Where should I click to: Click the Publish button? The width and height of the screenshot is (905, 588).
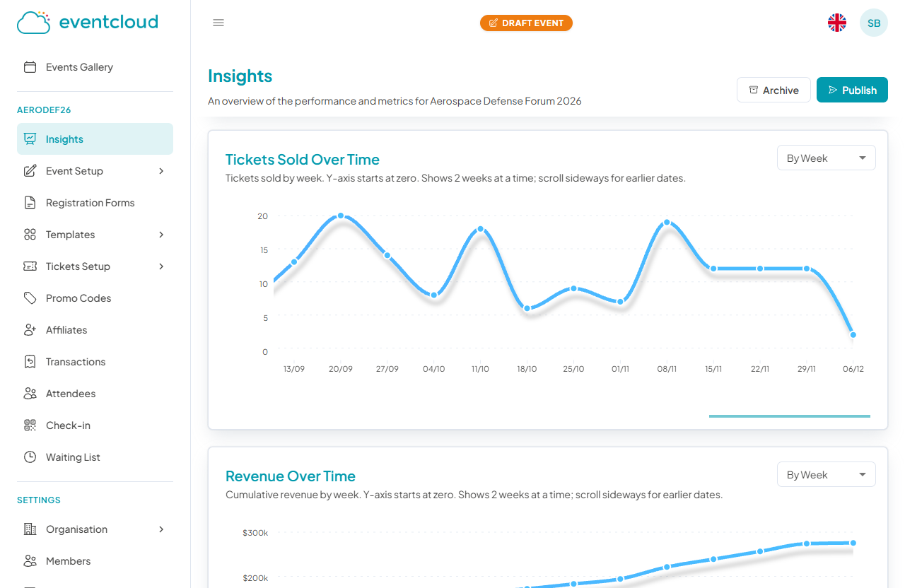(852, 90)
